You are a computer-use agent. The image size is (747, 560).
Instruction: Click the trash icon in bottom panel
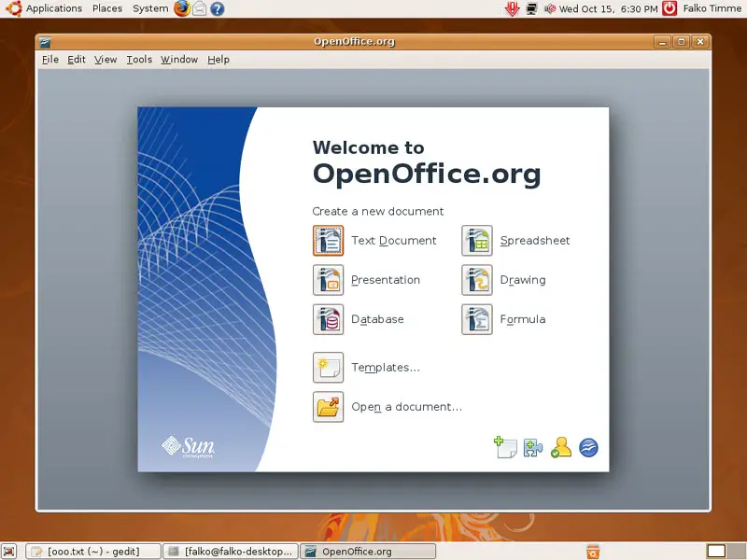pos(593,552)
